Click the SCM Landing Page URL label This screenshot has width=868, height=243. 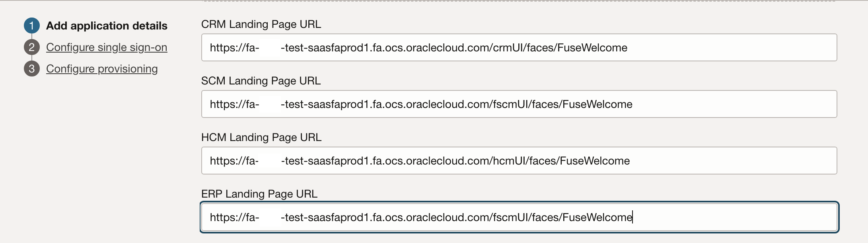261,80
